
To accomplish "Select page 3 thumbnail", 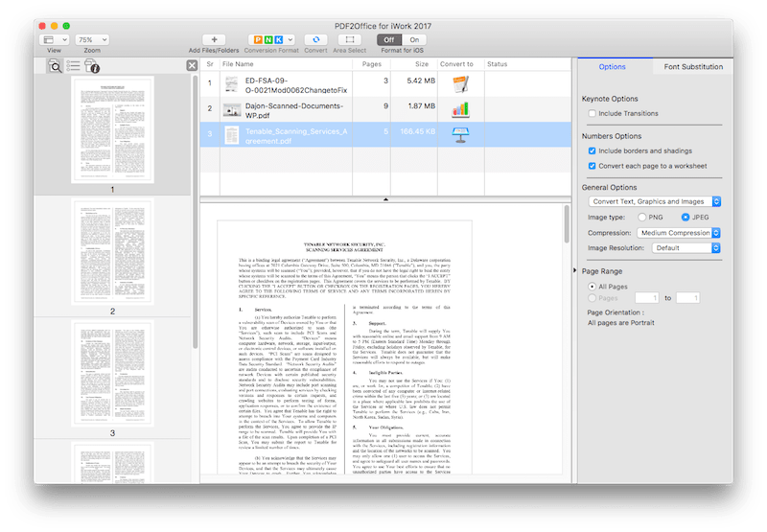I will point(112,373).
